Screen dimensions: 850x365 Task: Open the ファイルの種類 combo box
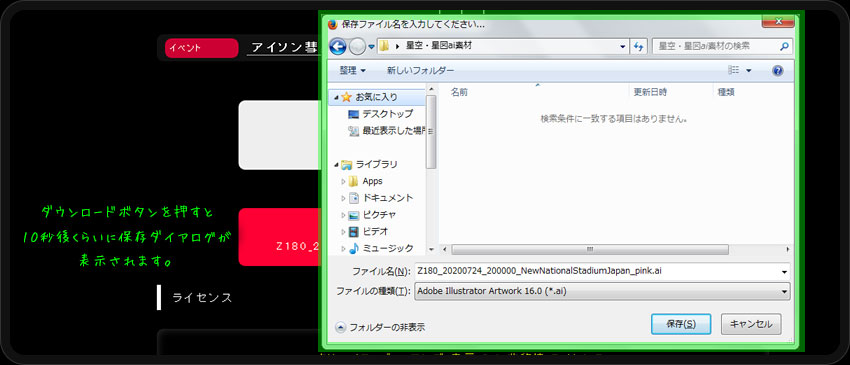click(602, 291)
